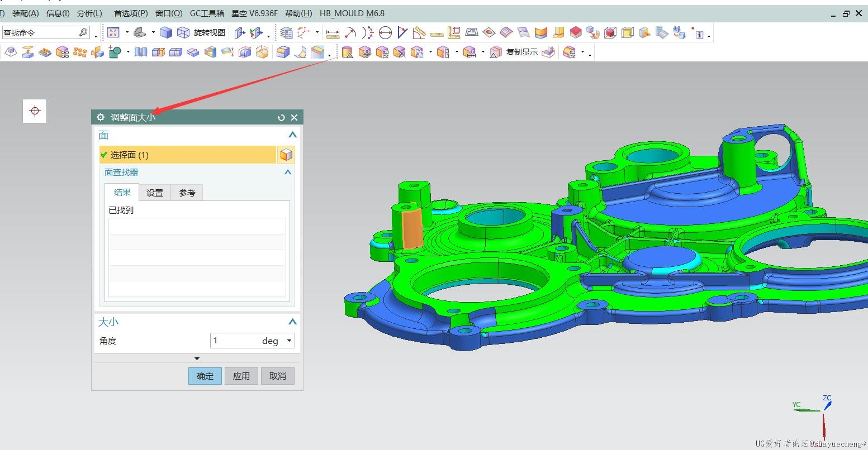The width and height of the screenshot is (868, 450).
Task: Select the wireframe cube display icon
Action: point(183,32)
